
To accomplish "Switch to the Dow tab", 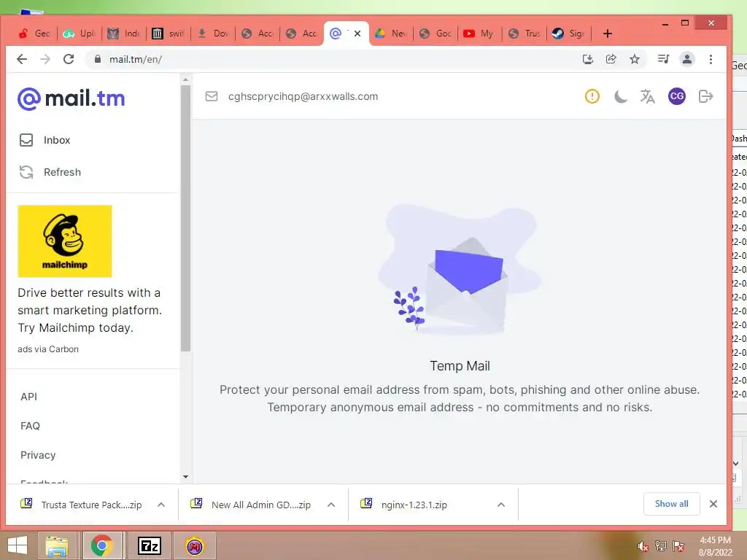I will [x=213, y=34].
